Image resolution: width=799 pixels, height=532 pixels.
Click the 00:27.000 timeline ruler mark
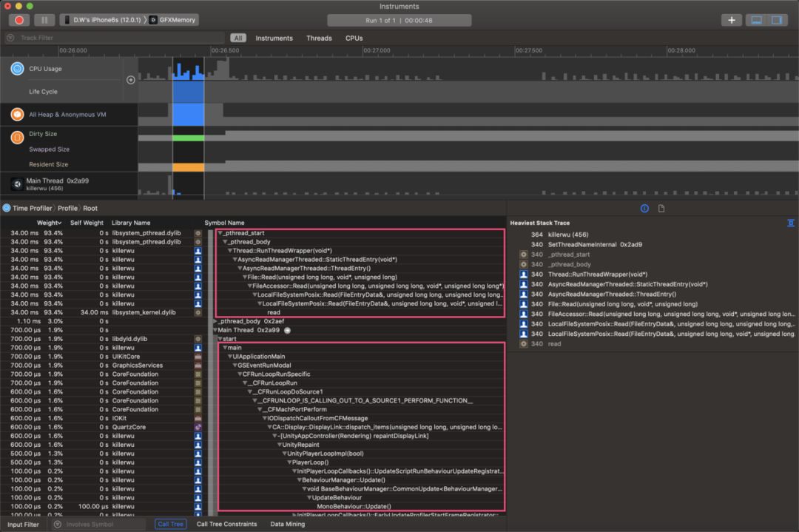(377, 50)
